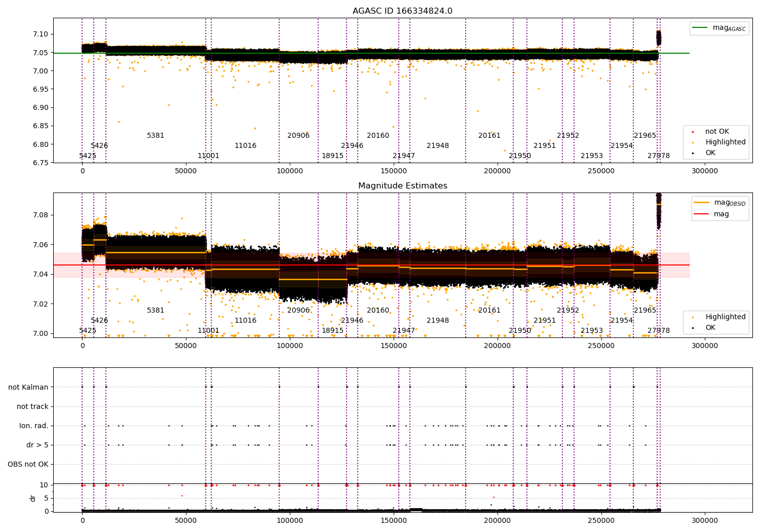Screen dimensions: 760x532
Task: Click the 'not Kalman' row label
Action: (x=28, y=387)
